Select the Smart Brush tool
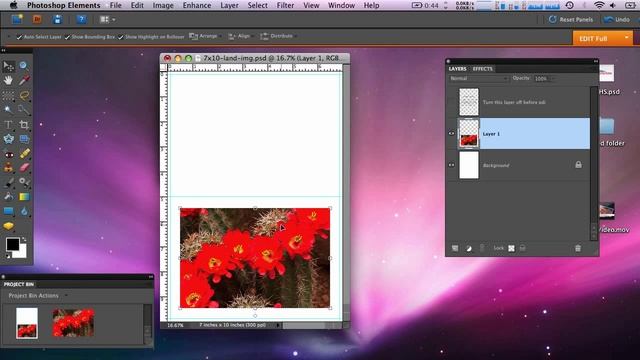 (x=24, y=182)
